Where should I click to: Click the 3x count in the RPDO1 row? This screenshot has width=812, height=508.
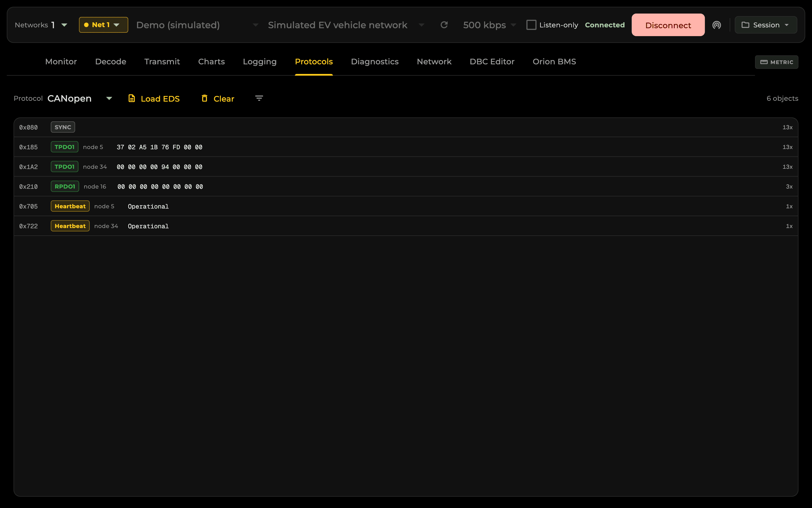(789, 187)
